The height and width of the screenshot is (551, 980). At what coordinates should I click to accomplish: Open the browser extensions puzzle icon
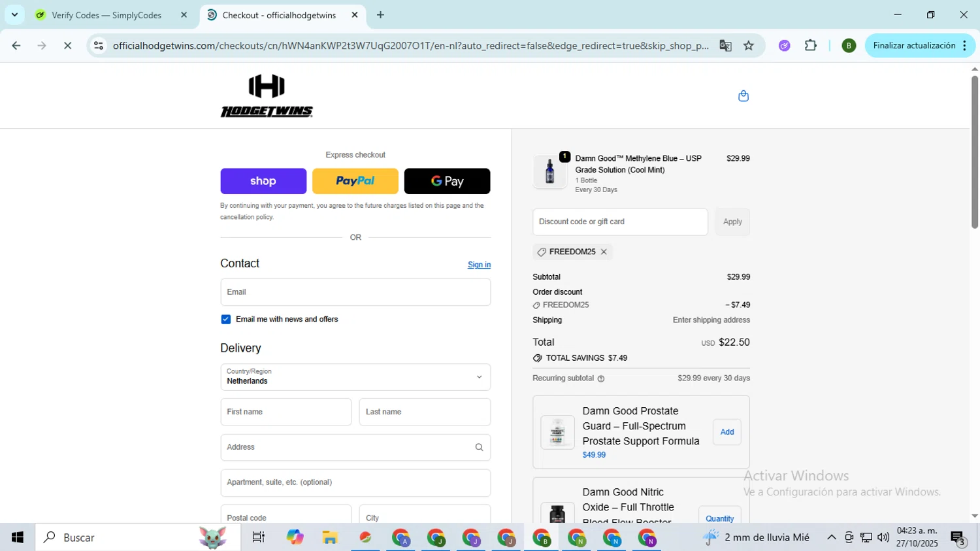click(x=811, y=46)
